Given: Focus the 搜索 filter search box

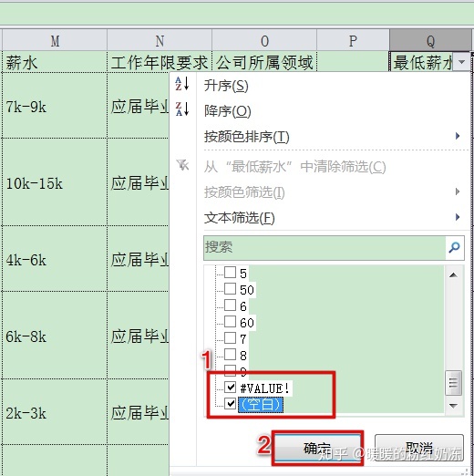Looking at the screenshot, I should pyautogui.click(x=325, y=247).
